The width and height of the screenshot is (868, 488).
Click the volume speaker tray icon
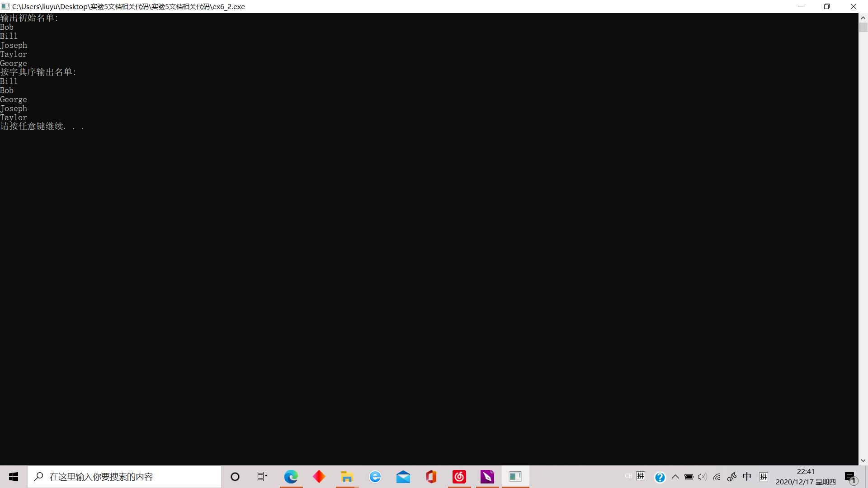[x=702, y=477]
